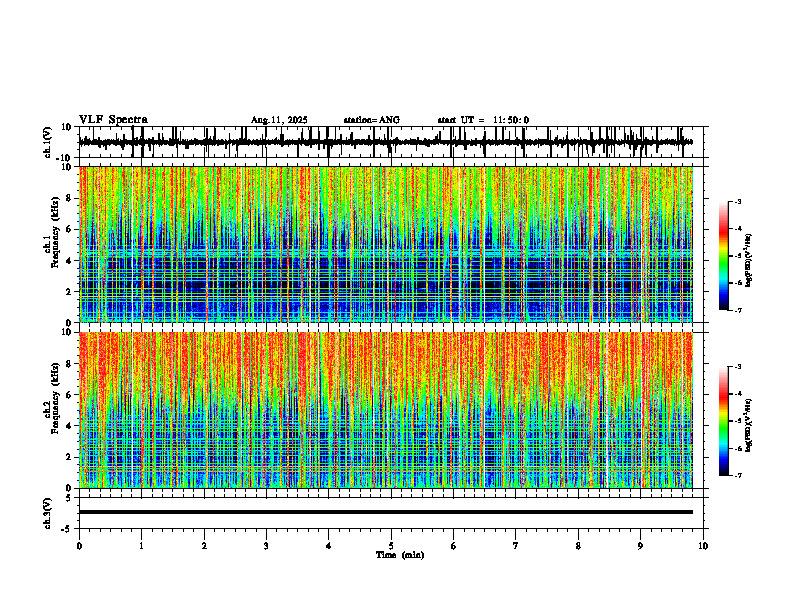This screenshot has width=792, height=612.
Task: Click inside the ch.2 spectrogram panel
Action: (385, 410)
